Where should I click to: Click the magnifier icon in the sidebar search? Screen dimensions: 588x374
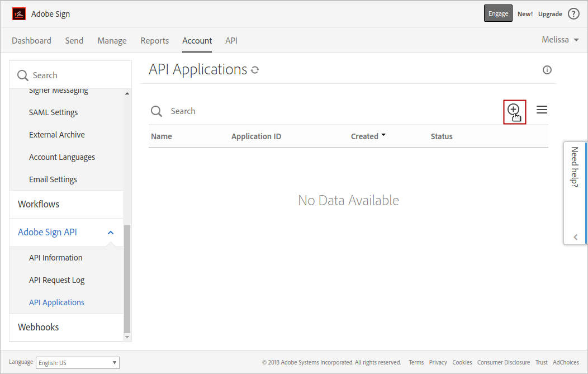coord(23,75)
